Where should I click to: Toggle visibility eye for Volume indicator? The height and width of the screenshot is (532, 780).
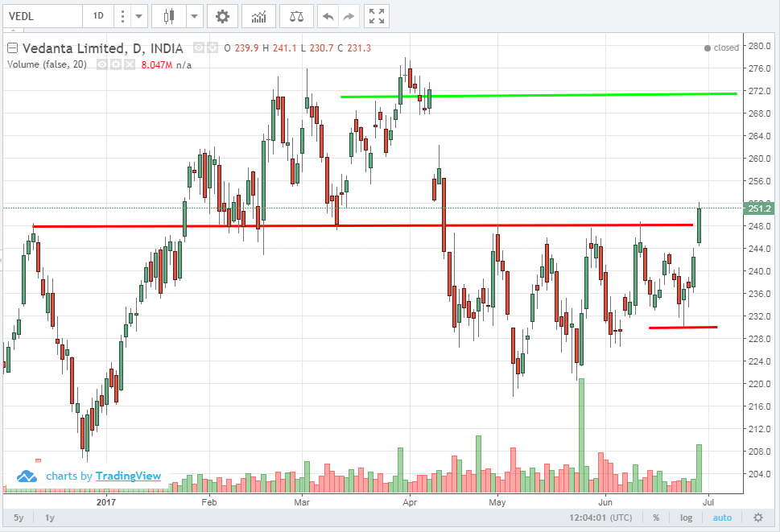(x=102, y=64)
